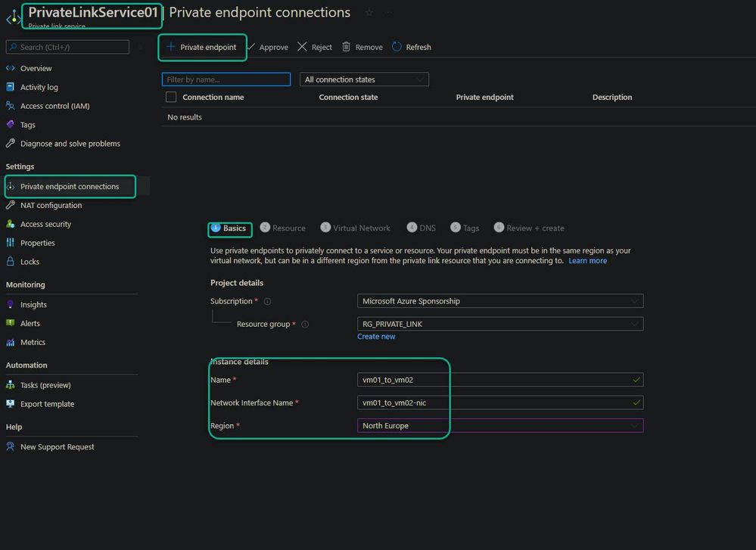This screenshot has height=550, width=756.
Task: Click the Properties label under Settings
Action: pyautogui.click(x=38, y=243)
